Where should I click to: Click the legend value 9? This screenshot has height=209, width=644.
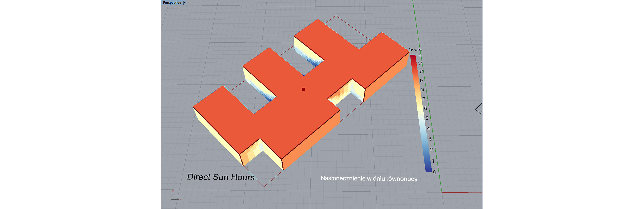[x=421, y=81]
